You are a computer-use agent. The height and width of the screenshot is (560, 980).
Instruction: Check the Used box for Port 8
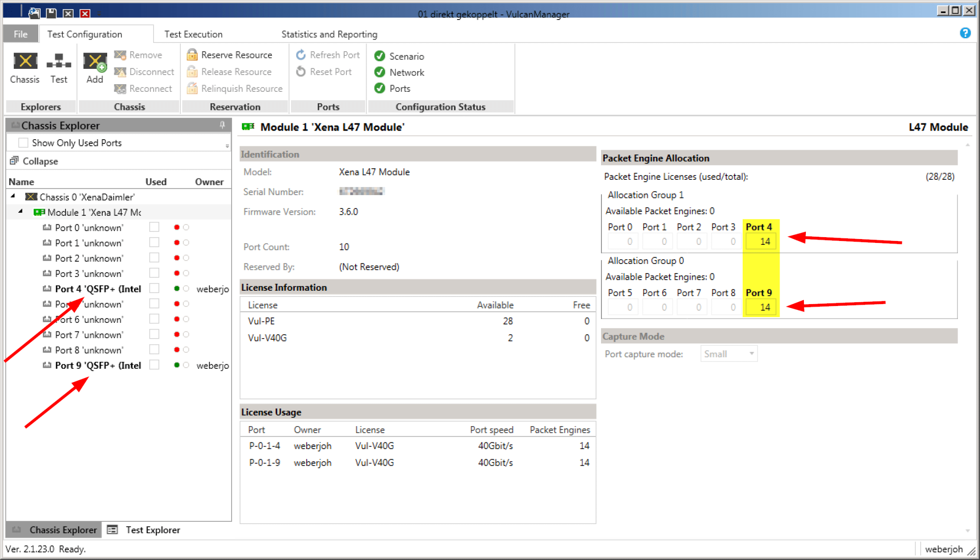pyautogui.click(x=154, y=350)
